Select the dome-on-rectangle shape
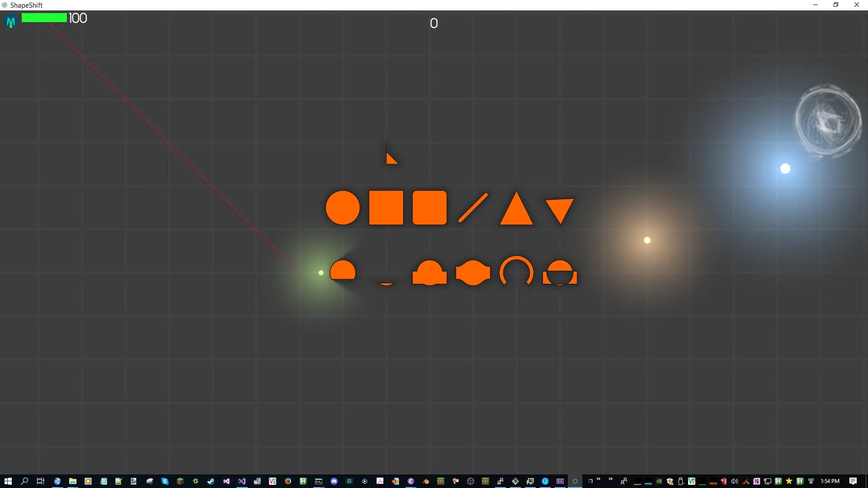868x488 pixels. pos(429,273)
